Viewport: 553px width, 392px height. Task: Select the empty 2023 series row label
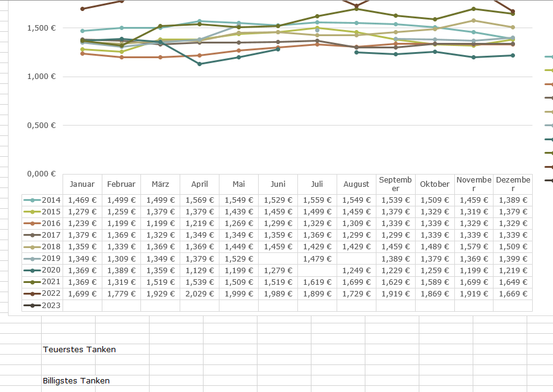click(51, 306)
